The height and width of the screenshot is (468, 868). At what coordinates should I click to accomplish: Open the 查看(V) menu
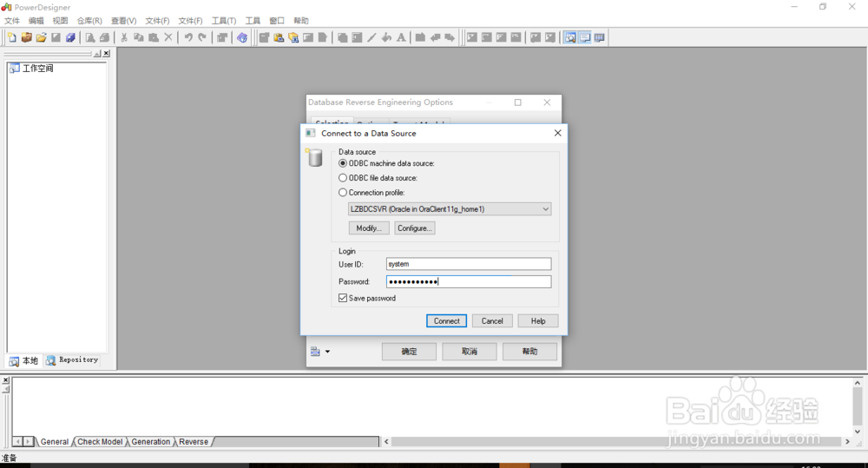123,21
